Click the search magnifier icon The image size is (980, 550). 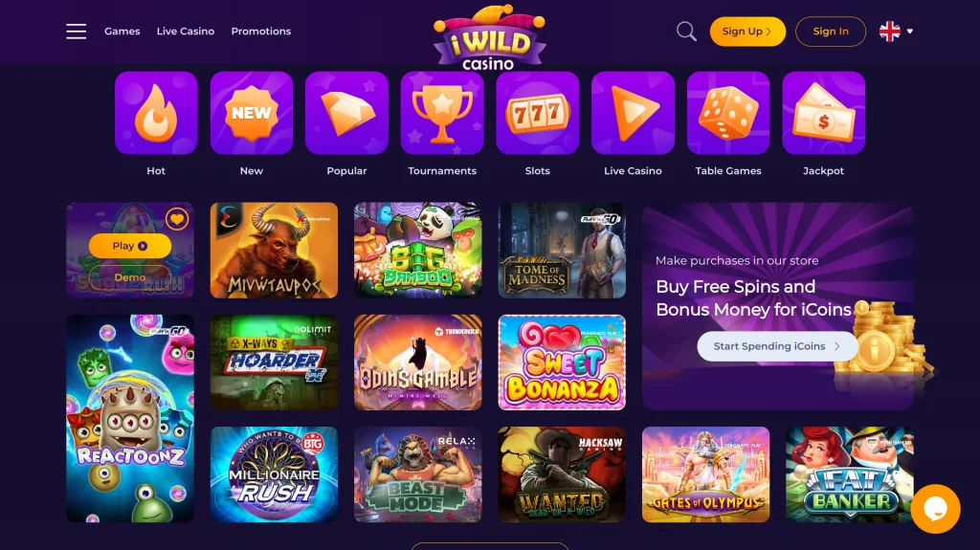point(686,32)
